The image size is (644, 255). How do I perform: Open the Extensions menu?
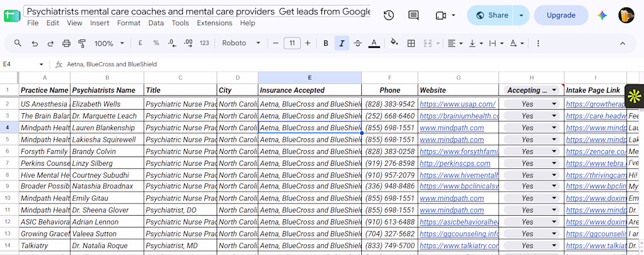click(214, 23)
